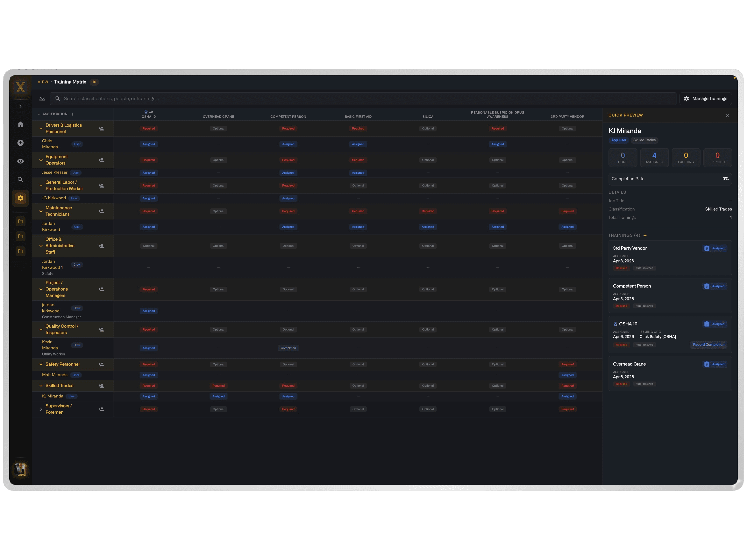Click Jesse Klesser's Basic First Aid Assigned badge
Screen dimensions: 747x560
click(x=358, y=173)
